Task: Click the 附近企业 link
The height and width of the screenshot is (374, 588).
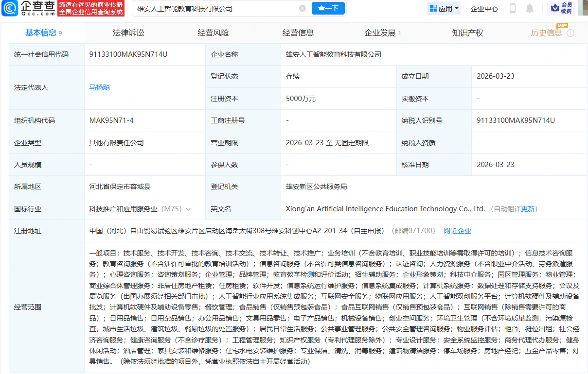Action: click(x=458, y=231)
